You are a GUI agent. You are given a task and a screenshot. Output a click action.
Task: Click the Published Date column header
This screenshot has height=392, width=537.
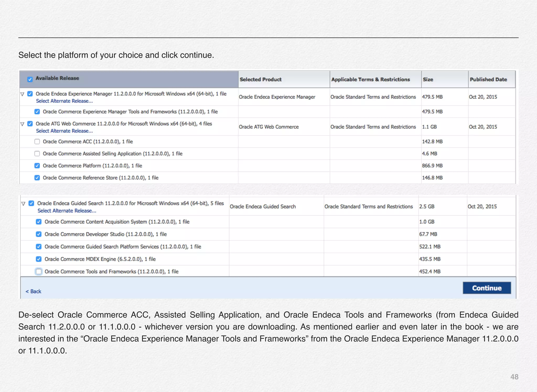(492, 79)
